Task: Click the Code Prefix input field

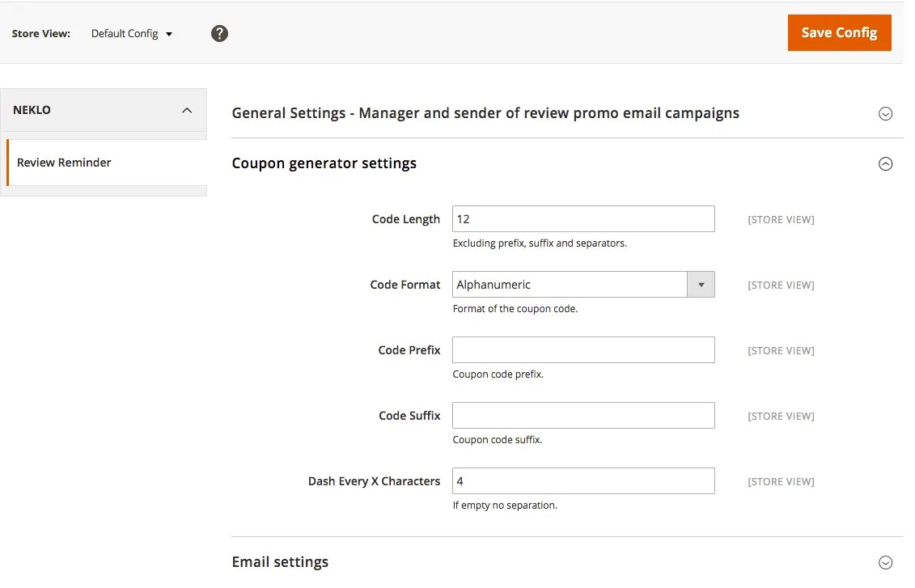Action: pos(583,350)
